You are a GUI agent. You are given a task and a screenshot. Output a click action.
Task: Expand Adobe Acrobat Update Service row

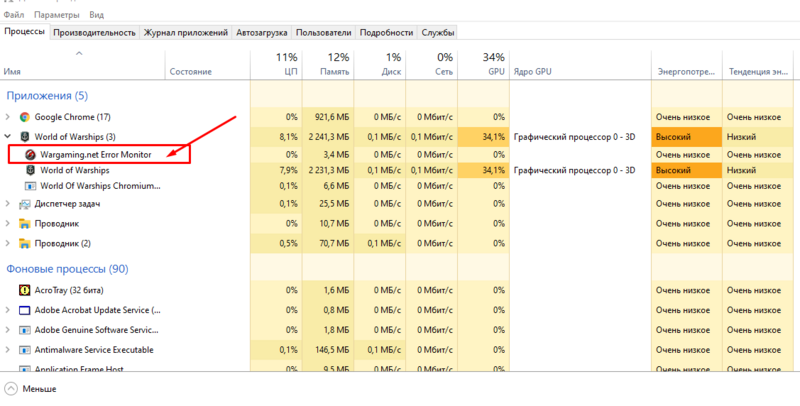tap(7, 310)
